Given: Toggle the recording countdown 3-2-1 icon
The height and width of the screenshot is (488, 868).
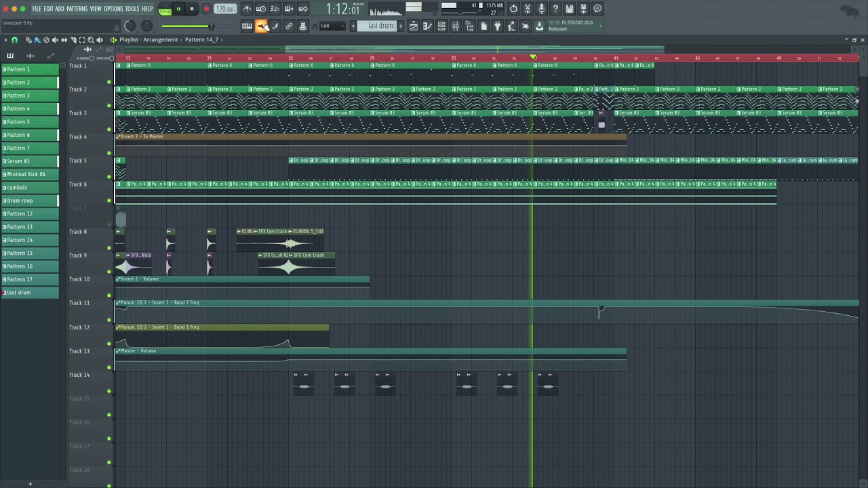Looking at the screenshot, I should click(275, 9).
